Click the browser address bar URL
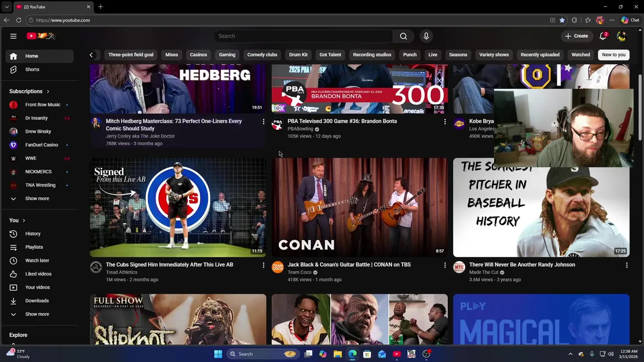Viewport: 644px width, 362px height. click(x=63, y=20)
